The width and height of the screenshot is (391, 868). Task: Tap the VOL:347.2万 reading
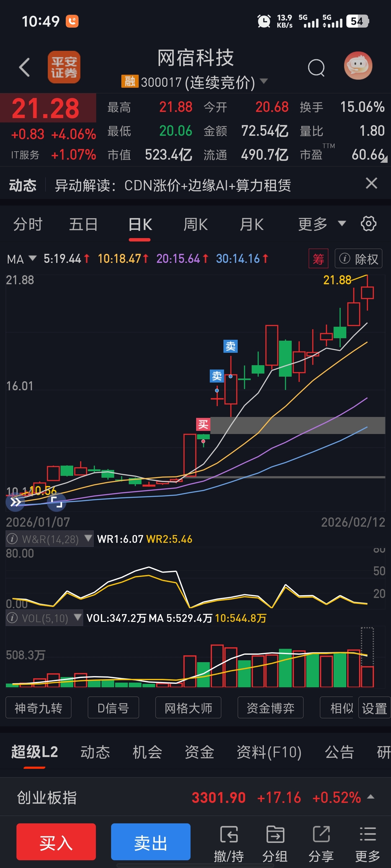[116, 618]
